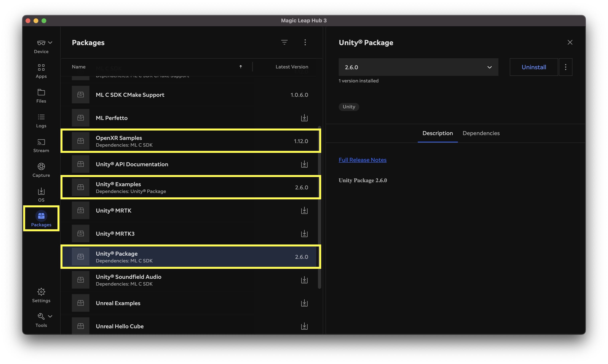Open more options beside Uninstall button
This screenshot has height=364, width=608.
(x=565, y=67)
